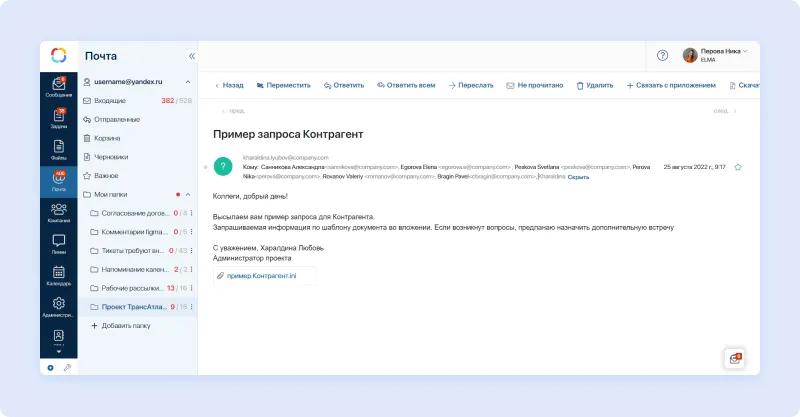Select the Напоминание кален... folder
This screenshot has height=417, width=800.
(x=135, y=269)
